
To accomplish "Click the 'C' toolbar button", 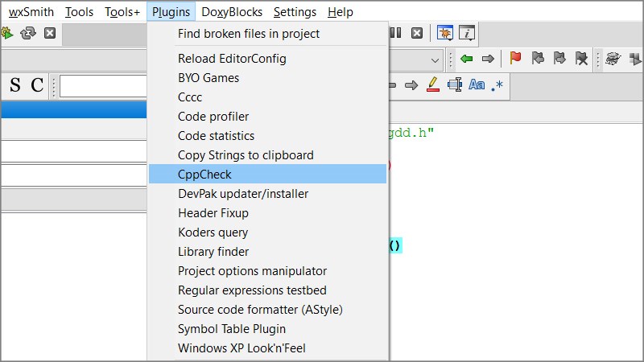I will coord(37,85).
